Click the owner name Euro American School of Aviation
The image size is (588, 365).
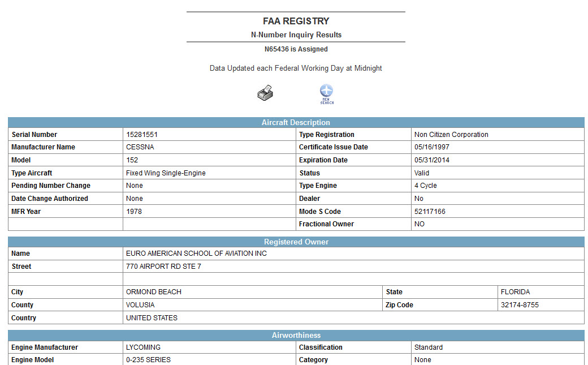coord(196,254)
